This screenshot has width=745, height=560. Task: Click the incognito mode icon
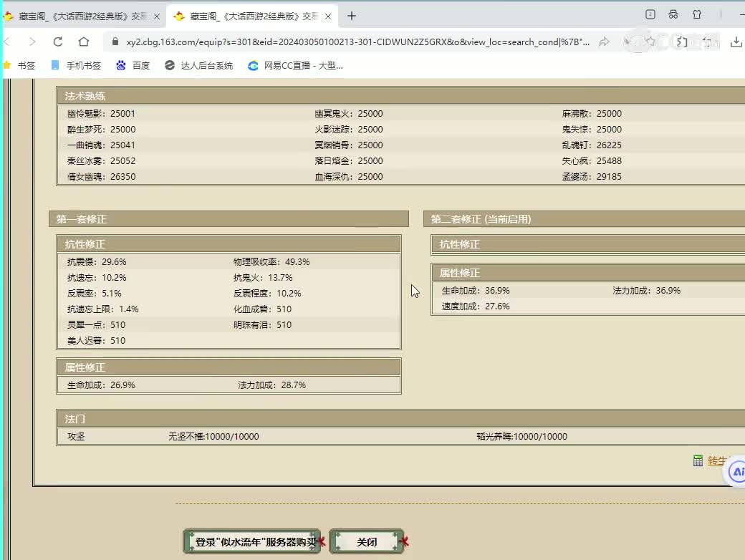pos(673,14)
